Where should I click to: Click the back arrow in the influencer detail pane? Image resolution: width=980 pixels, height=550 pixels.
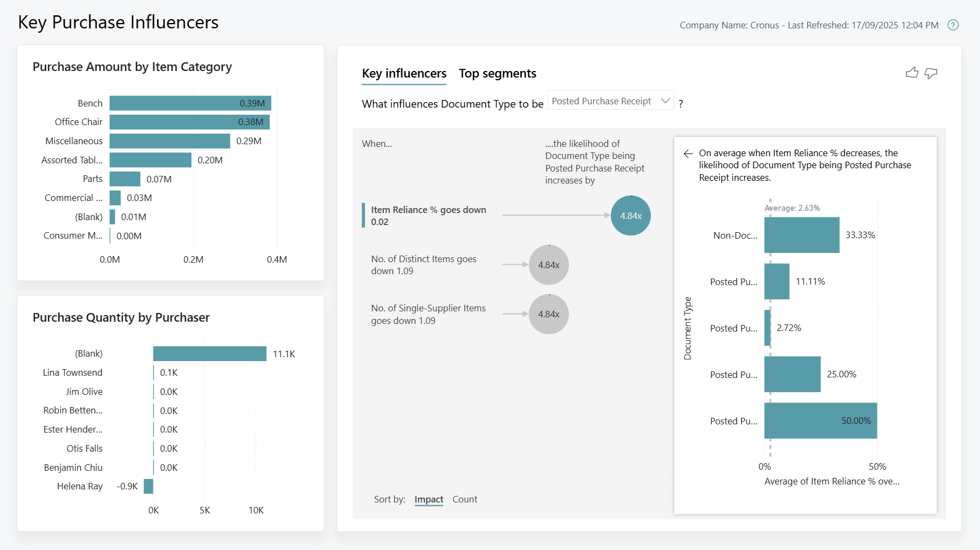click(688, 153)
